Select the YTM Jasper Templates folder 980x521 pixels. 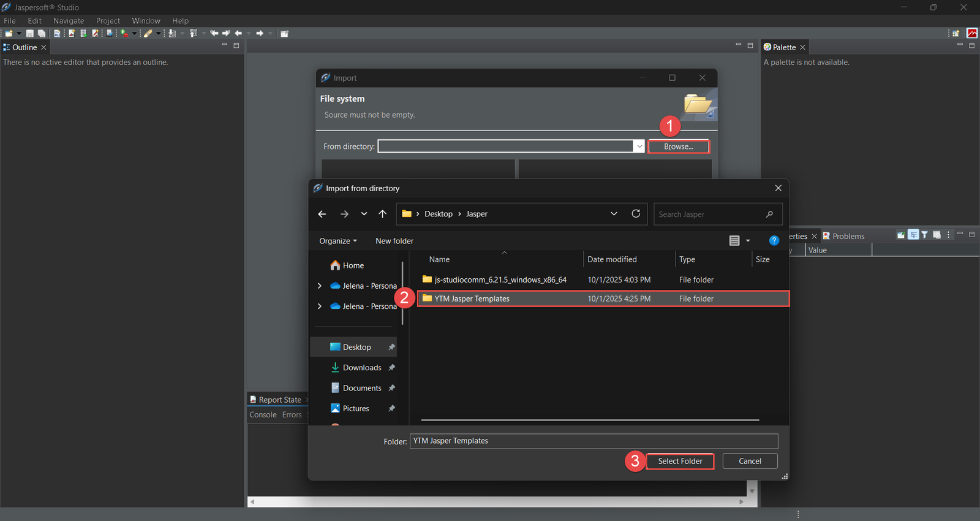472,299
